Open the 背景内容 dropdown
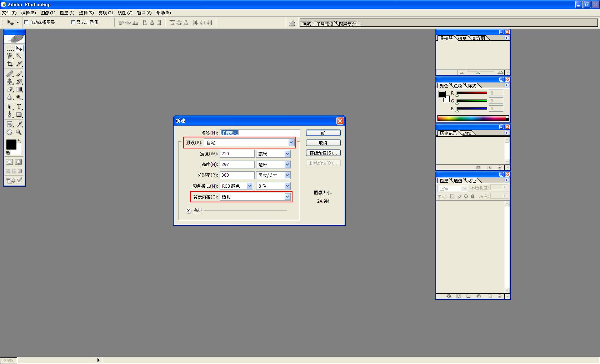 click(287, 197)
